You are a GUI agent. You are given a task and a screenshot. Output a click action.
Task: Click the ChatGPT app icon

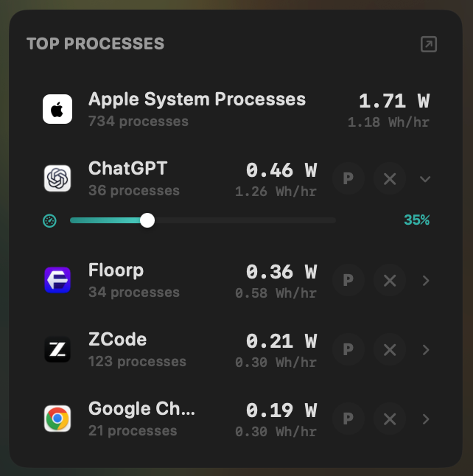click(57, 178)
